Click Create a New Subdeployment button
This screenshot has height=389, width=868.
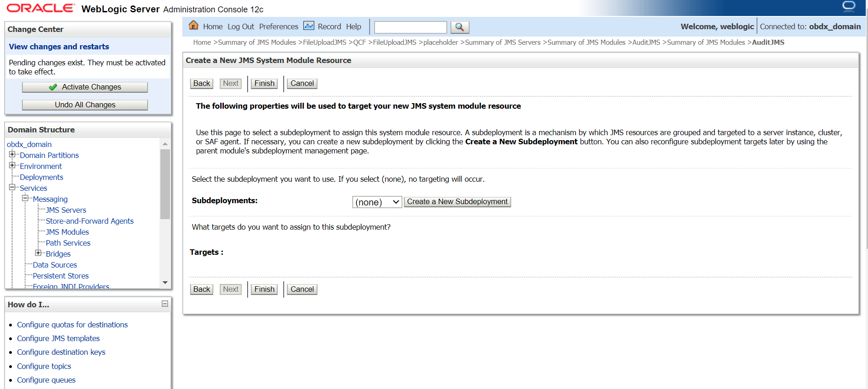click(457, 202)
